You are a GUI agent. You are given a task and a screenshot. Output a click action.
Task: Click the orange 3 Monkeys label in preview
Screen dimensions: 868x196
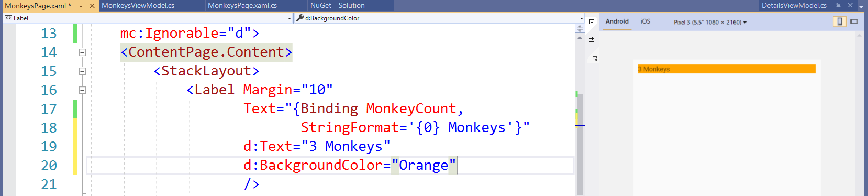coord(727,69)
